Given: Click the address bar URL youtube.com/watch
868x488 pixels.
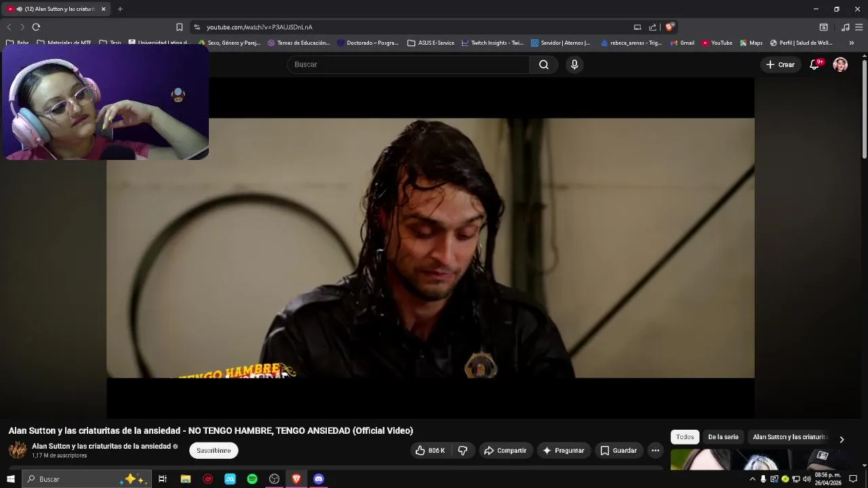Looking at the screenshot, I should (x=259, y=27).
